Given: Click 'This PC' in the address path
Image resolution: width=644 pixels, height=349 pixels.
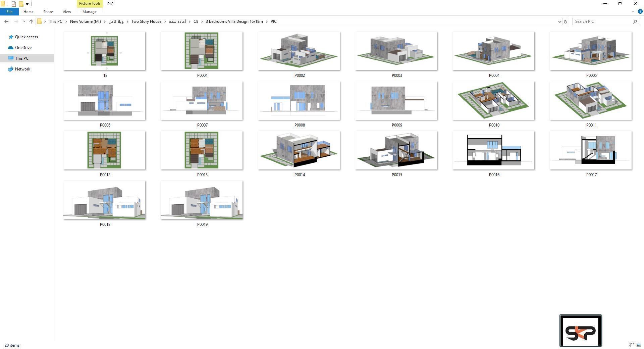Looking at the screenshot, I should pyautogui.click(x=55, y=21).
